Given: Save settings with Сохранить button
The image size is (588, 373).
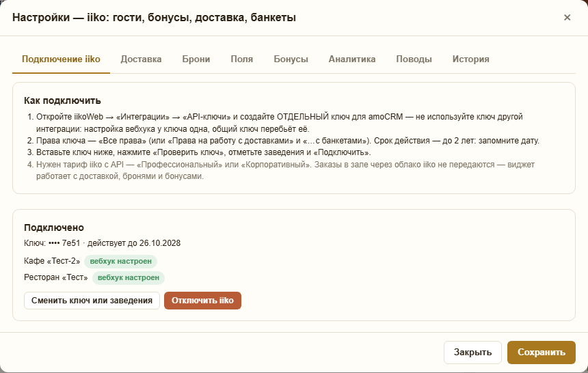Looking at the screenshot, I should [542, 353].
